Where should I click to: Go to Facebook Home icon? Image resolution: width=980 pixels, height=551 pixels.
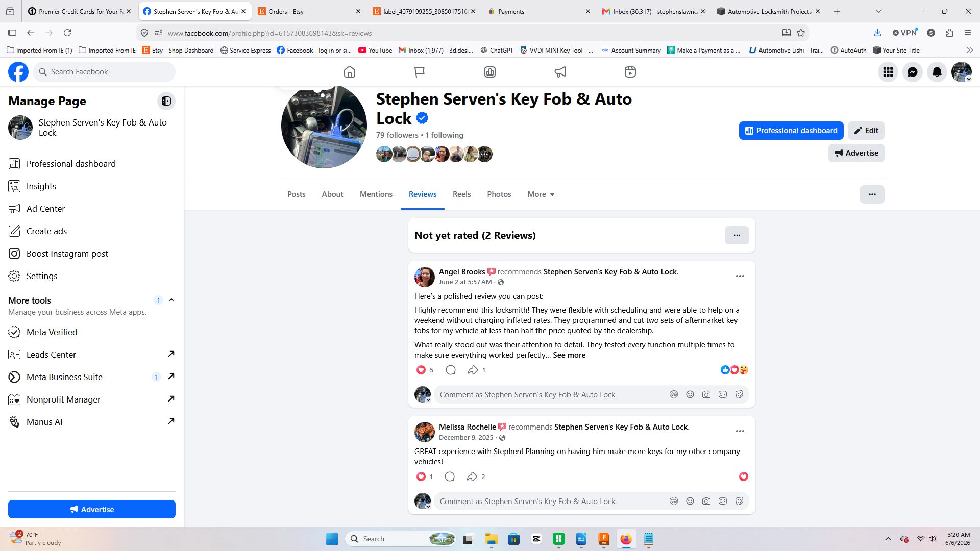click(x=350, y=72)
